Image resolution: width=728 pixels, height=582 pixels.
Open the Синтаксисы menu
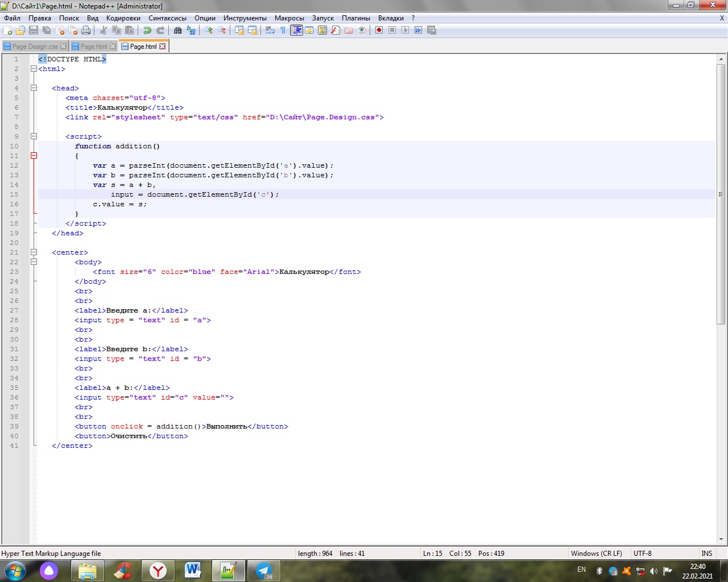point(168,18)
